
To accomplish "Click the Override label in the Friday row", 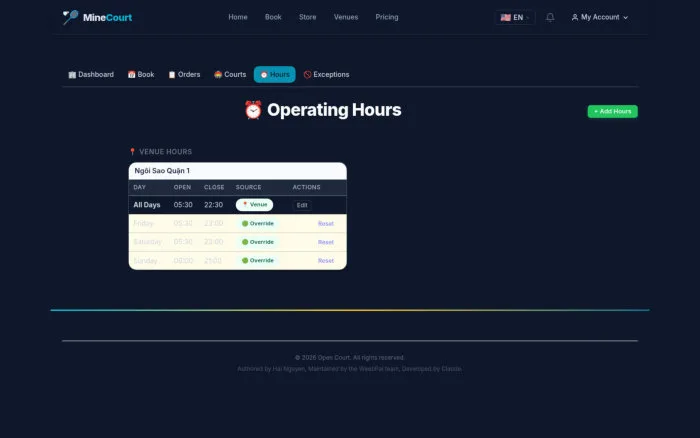I will coord(262,224).
